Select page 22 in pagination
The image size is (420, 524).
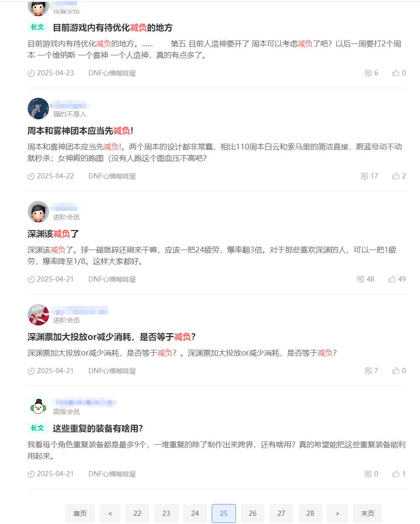click(137, 514)
